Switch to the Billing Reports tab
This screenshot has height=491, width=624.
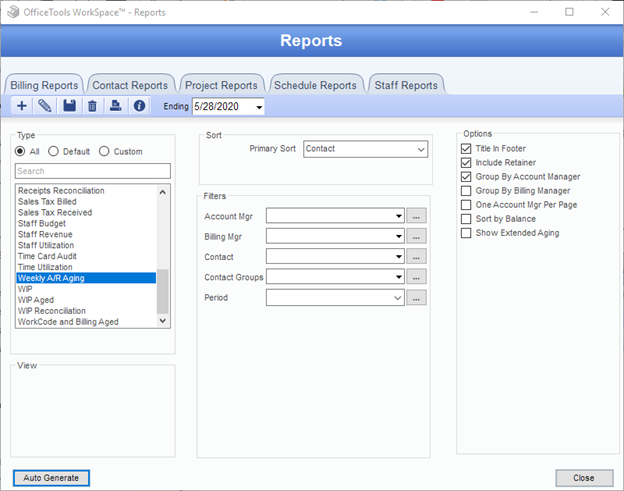pos(44,85)
